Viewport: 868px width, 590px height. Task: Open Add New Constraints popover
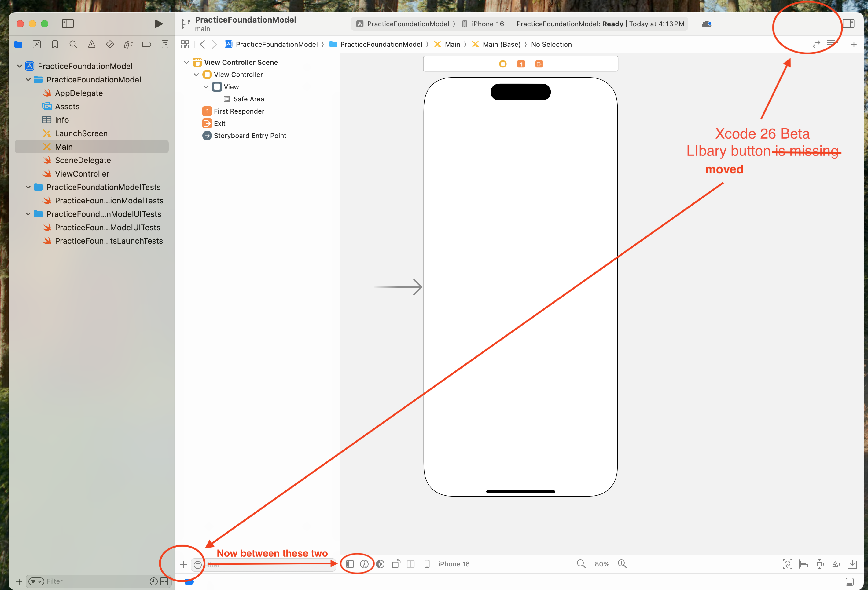[819, 564]
